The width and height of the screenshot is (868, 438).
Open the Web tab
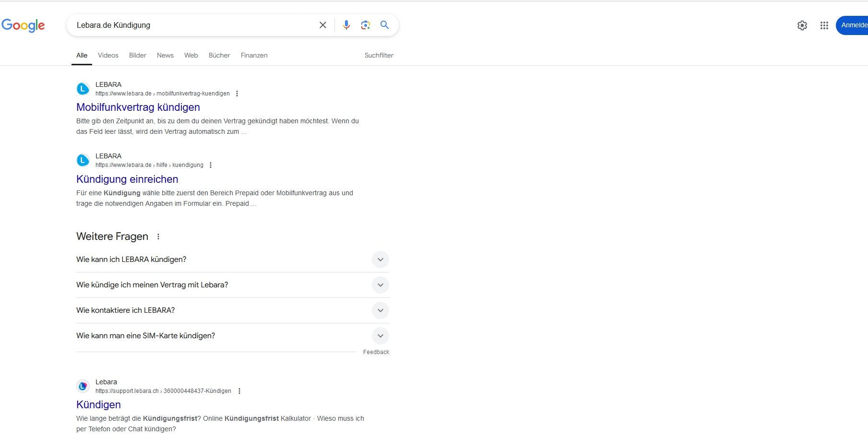[x=191, y=55]
